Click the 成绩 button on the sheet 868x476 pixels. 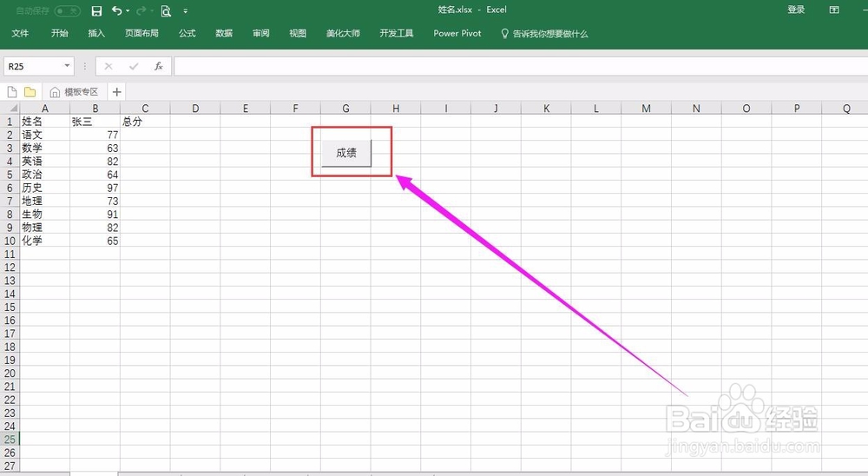point(346,152)
